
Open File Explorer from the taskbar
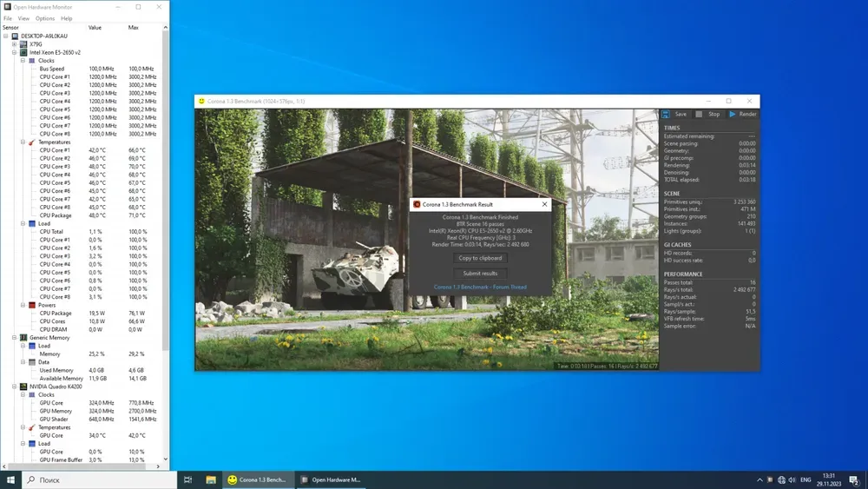tap(211, 479)
